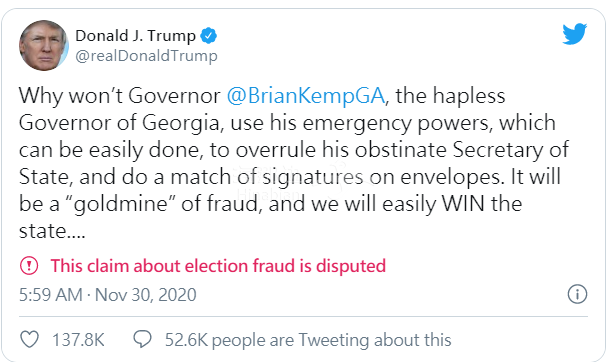Open the 52.6K people are Tweeting link

(x=308, y=340)
